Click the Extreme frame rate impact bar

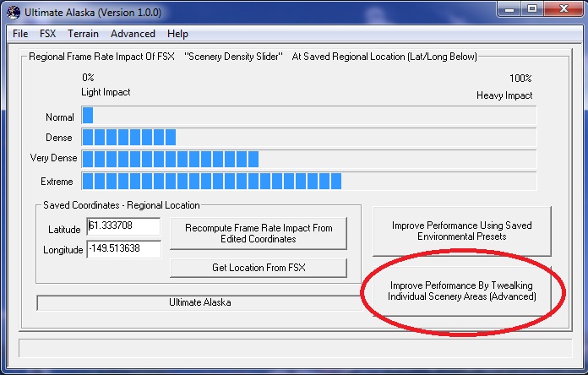point(309,182)
